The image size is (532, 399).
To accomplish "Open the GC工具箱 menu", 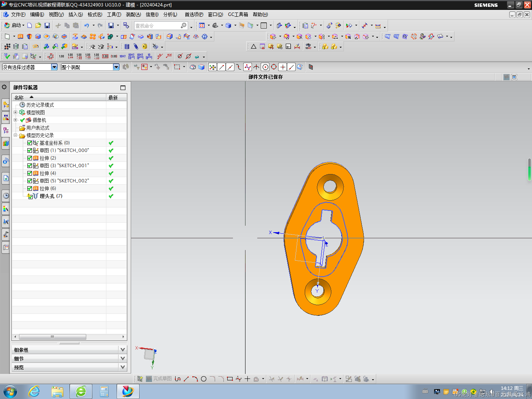I will click(238, 14).
